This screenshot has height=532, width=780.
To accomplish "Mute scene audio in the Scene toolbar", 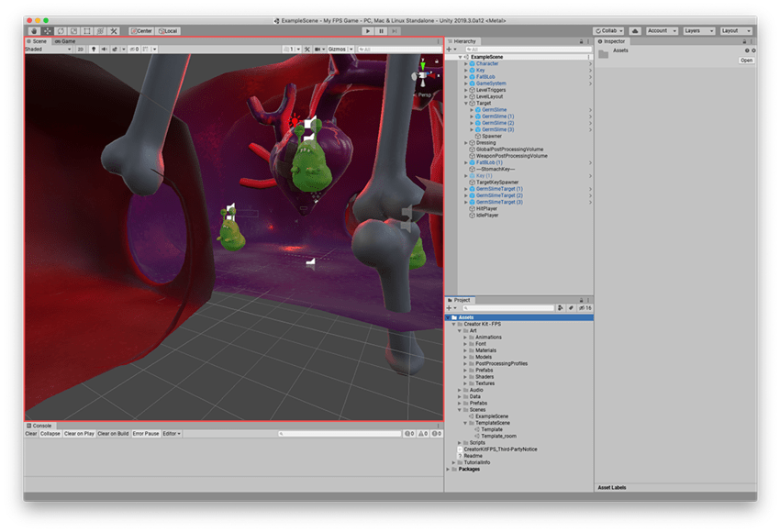I will [x=104, y=49].
